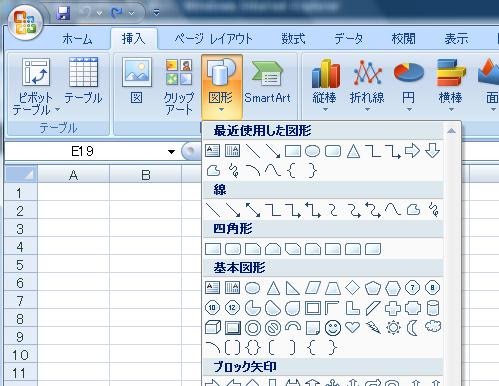Image resolution: width=499 pixels, height=386 pixels.
Task: Open the Redo history dropdown arrow
Action: pos(132,13)
